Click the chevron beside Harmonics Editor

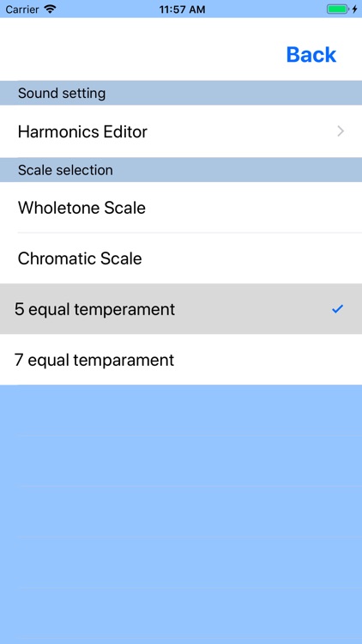pyautogui.click(x=341, y=131)
